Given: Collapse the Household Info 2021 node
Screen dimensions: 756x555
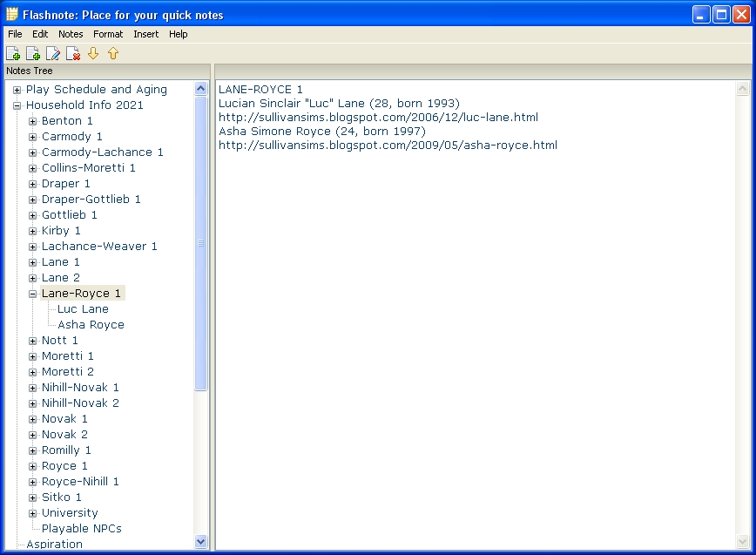Looking at the screenshot, I should pyautogui.click(x=17, y=105).
